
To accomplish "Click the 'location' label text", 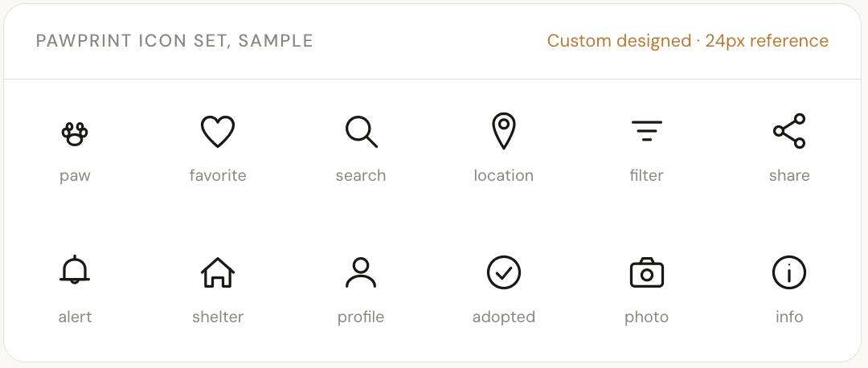I will pyautogui.click(x=504, y=175).
